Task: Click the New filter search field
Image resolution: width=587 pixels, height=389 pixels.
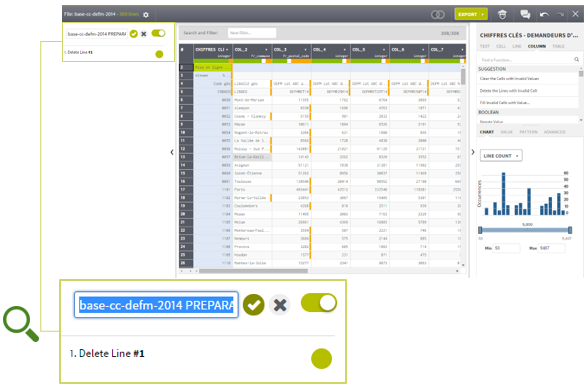Action: (x=252, y=33)
